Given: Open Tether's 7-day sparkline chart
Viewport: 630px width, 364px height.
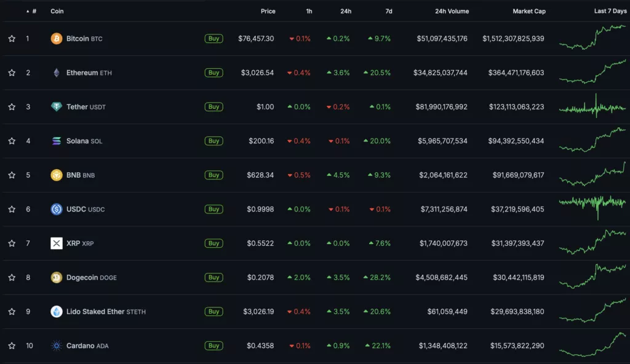Looking at the screenshot, I should [x=592, y=106].
